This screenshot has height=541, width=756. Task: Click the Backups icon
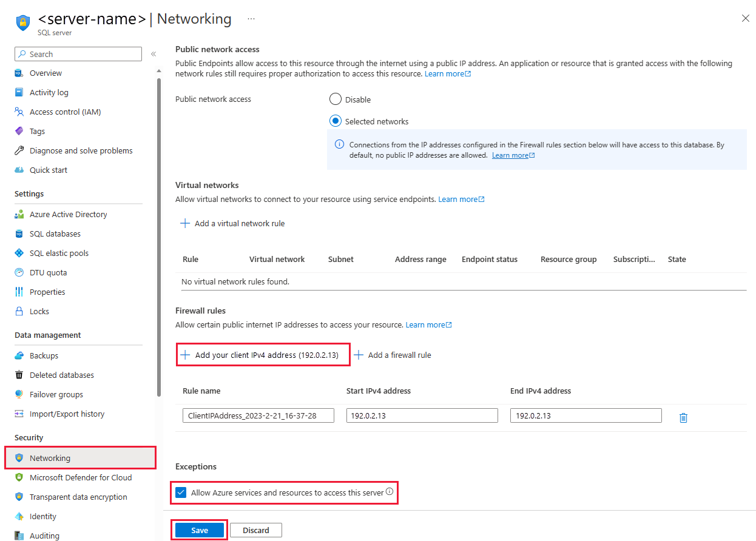click(19, 355)
